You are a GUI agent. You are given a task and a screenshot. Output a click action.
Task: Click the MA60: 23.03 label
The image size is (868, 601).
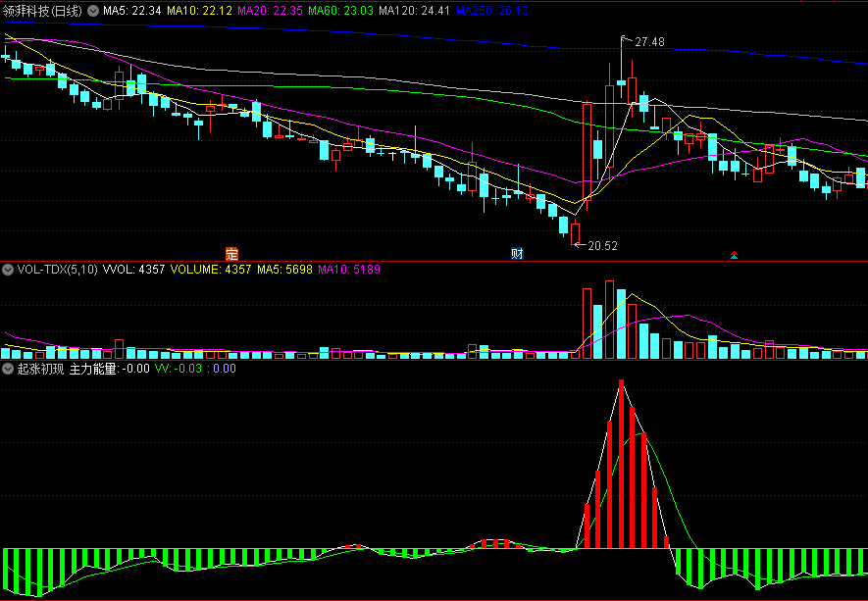click(x=341, y=11)
